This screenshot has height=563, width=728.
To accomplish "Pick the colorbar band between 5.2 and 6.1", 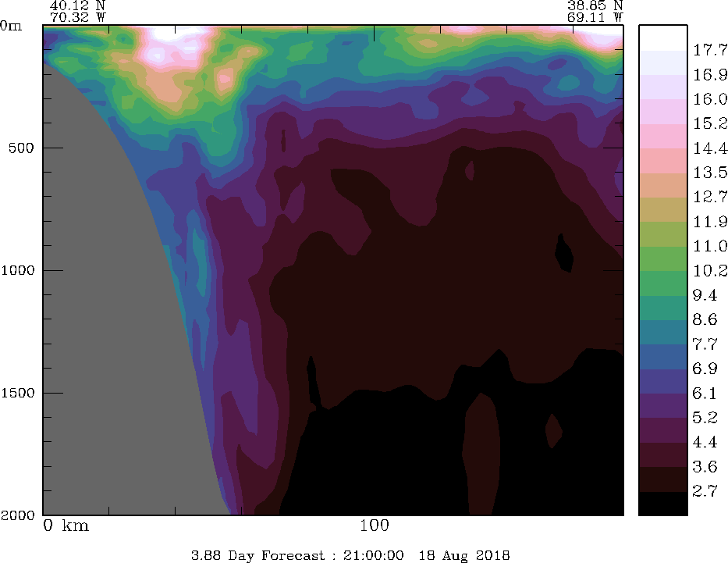I will click(662, 406).
